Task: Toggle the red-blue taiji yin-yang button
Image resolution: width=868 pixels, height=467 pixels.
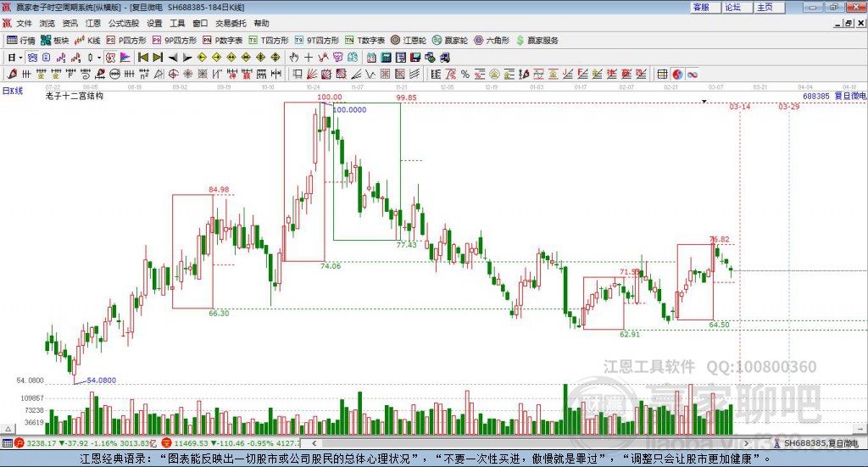Action: click(677, 74)
